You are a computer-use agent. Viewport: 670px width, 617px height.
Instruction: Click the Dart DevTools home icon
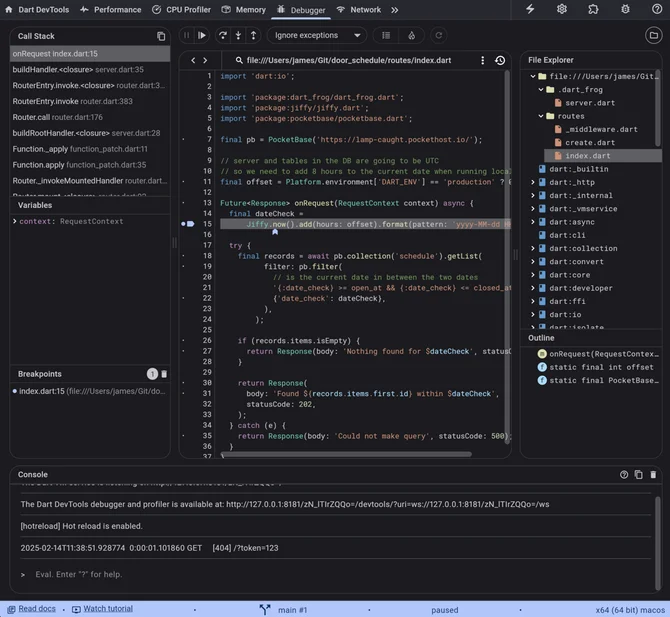9,9
